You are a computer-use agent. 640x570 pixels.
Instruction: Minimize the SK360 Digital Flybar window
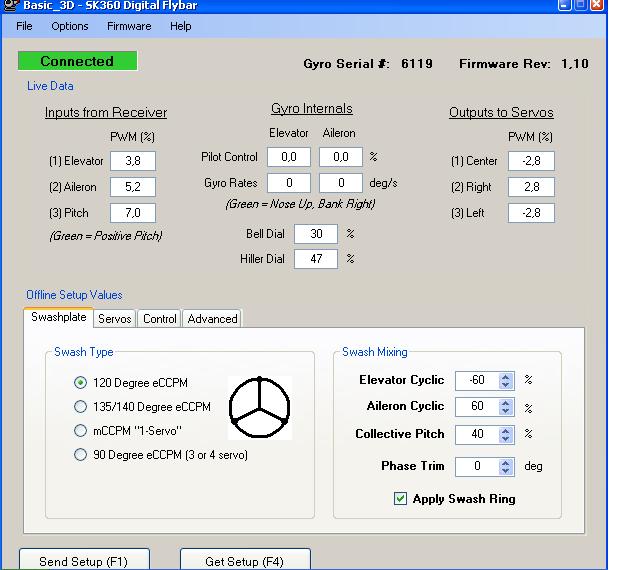564,5
